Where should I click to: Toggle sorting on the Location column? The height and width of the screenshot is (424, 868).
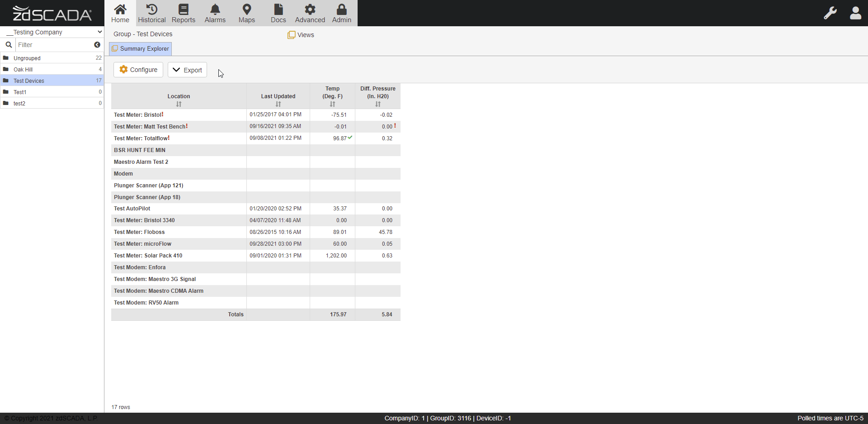point(179,104)
